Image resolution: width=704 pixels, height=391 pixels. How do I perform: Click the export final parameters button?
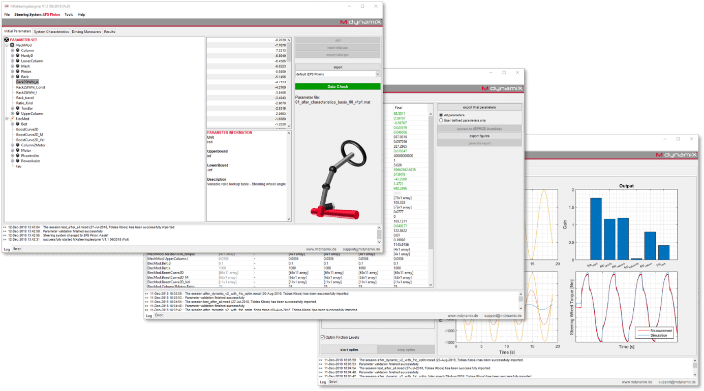click(x=480, y=108)
